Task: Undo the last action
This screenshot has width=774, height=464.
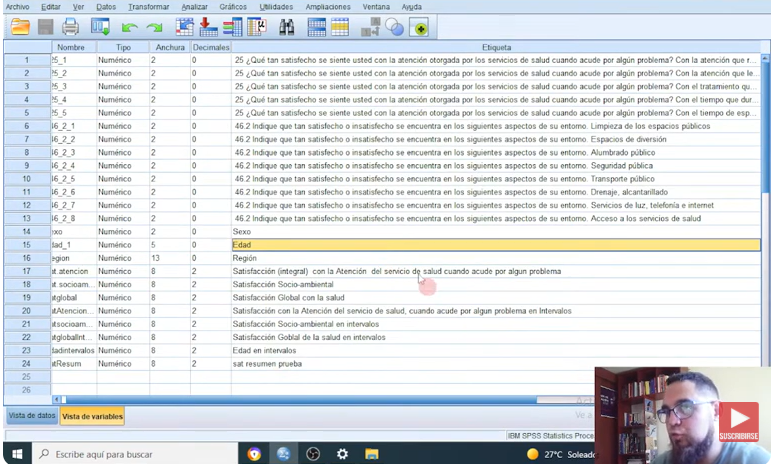Action: (129, 27)
